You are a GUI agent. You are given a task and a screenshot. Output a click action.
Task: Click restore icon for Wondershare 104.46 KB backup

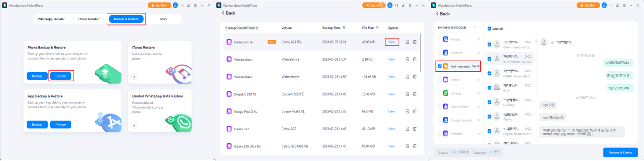[x=407, y=77]
